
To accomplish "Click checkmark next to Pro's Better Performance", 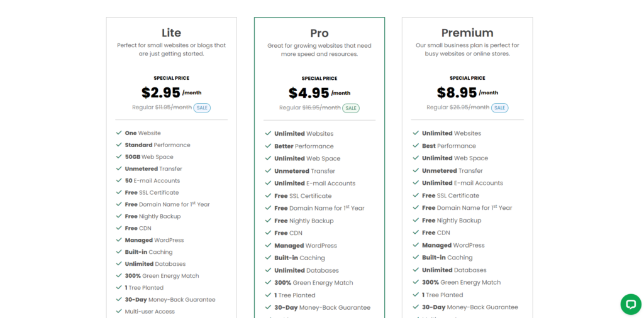I will [x=268, y=146].
